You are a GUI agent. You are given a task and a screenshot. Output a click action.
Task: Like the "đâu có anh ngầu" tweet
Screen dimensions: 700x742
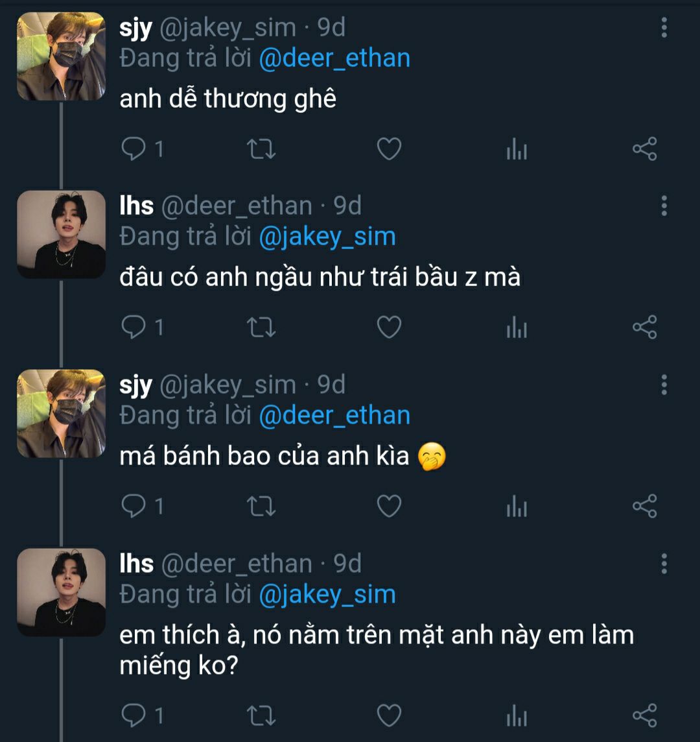389,328
